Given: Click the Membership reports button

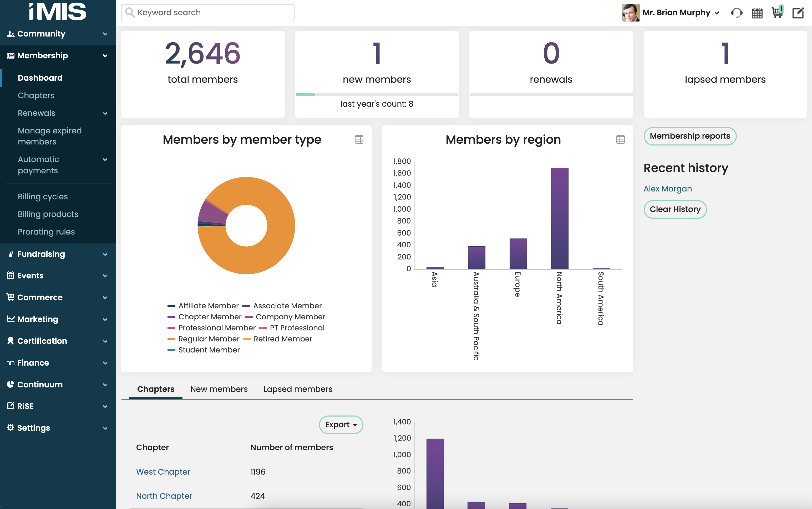Looking at the screenshot, I should 690,136.
